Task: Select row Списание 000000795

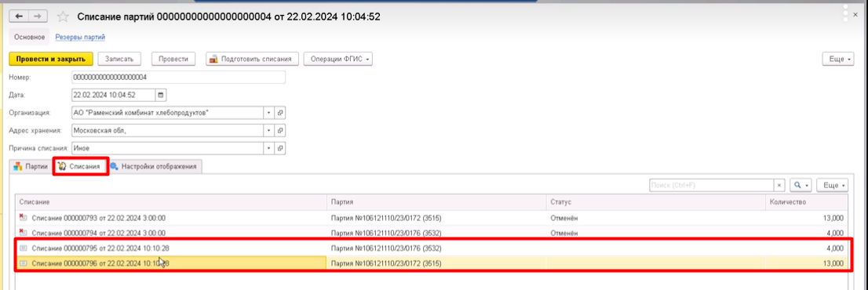Action: click(431, 248)
